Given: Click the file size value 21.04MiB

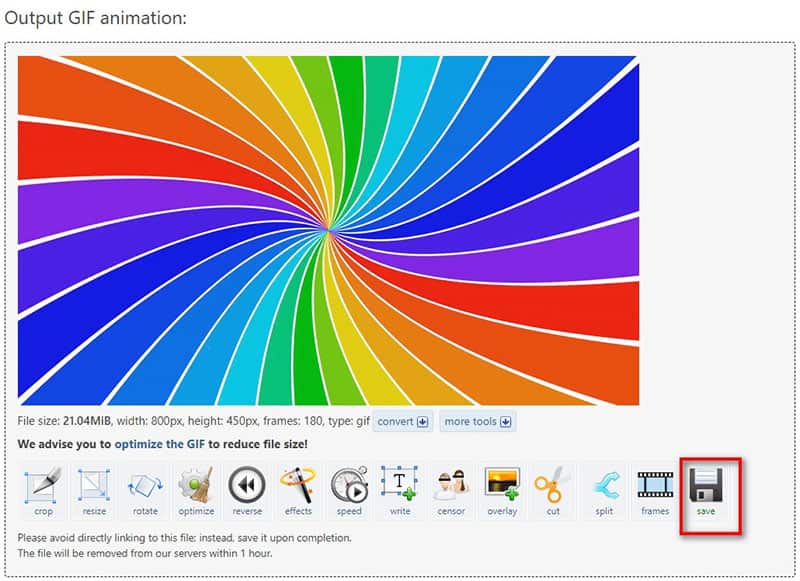Looking at the screenshot, I should [x=87, y=421].
